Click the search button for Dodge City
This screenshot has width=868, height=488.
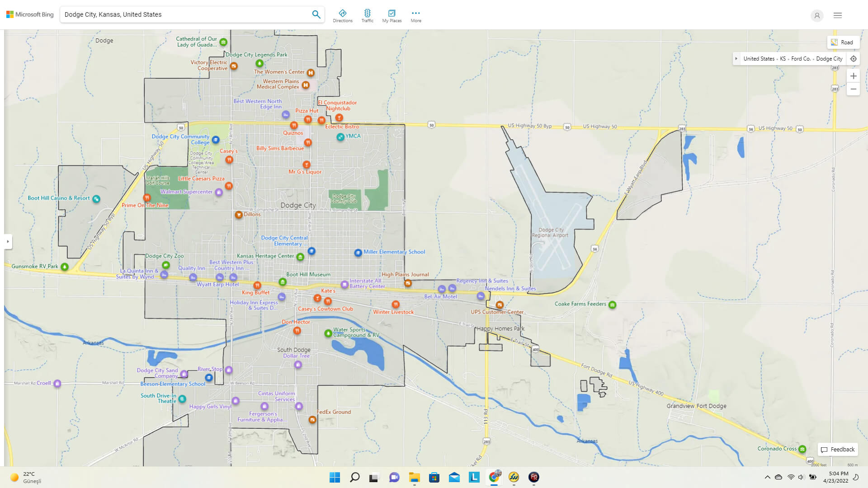point(316,14)
